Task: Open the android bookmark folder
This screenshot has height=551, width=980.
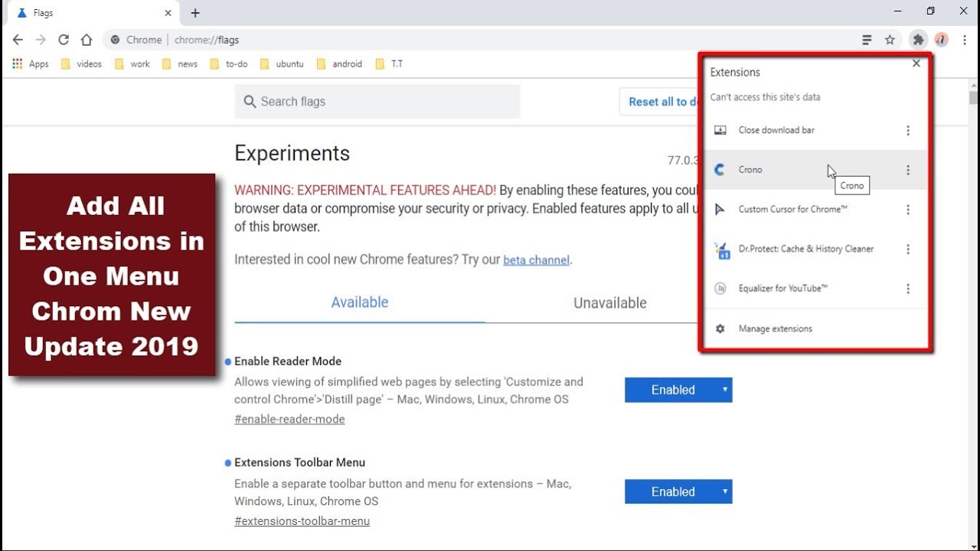Action: [339, 64]
